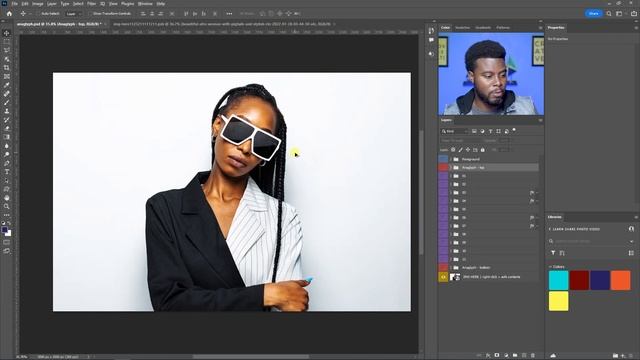640x360 pixels.
Task: Click the three-dots more options in options bar
Action: [x=229, y=13]
